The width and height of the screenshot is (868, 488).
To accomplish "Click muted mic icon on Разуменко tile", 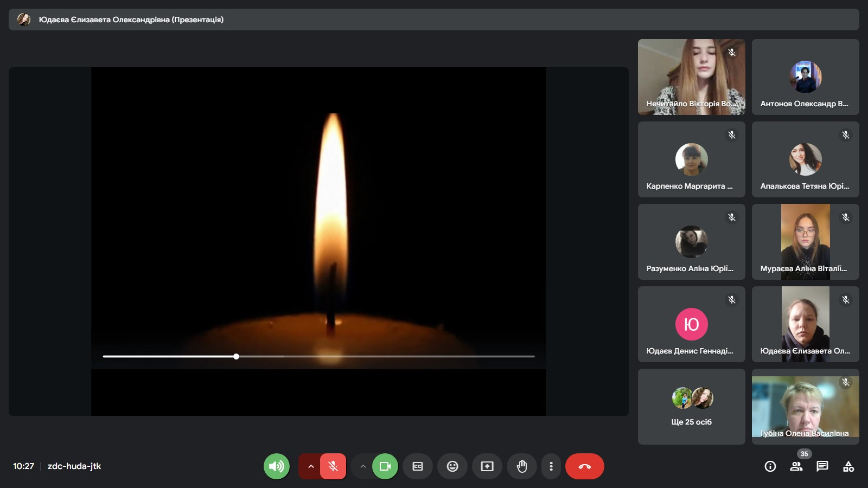I will (x=732, y=217).
